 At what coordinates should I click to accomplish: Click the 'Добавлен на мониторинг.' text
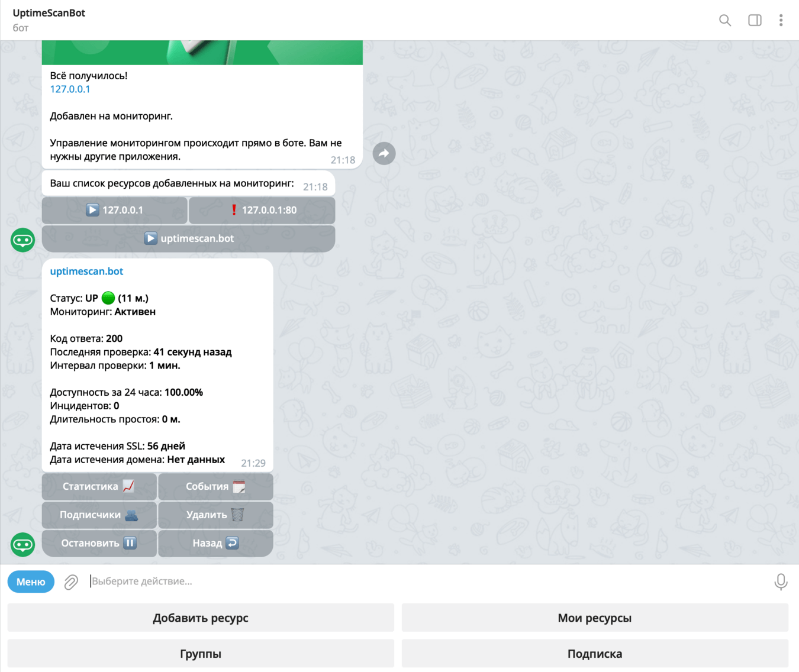[x=111, y=116]
